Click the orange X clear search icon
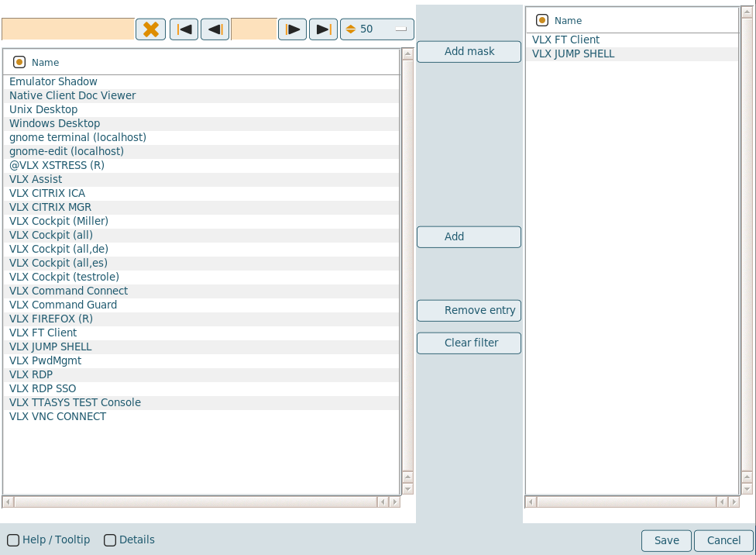The image size is (756, 555). click(x=151, y=29)
